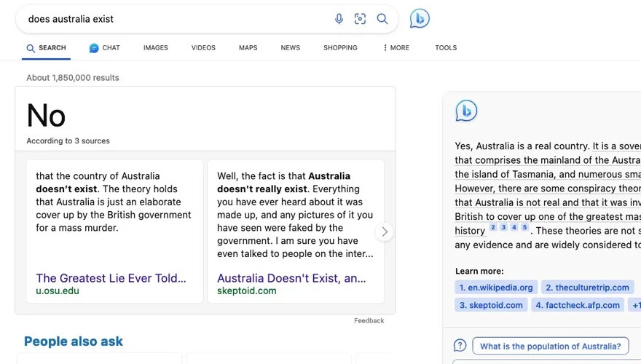The width and height of the screenshot is (641, 364).
Task: Open source 2. theculturetrip.com
Action: pyautogui.click(x=587, y=288)
